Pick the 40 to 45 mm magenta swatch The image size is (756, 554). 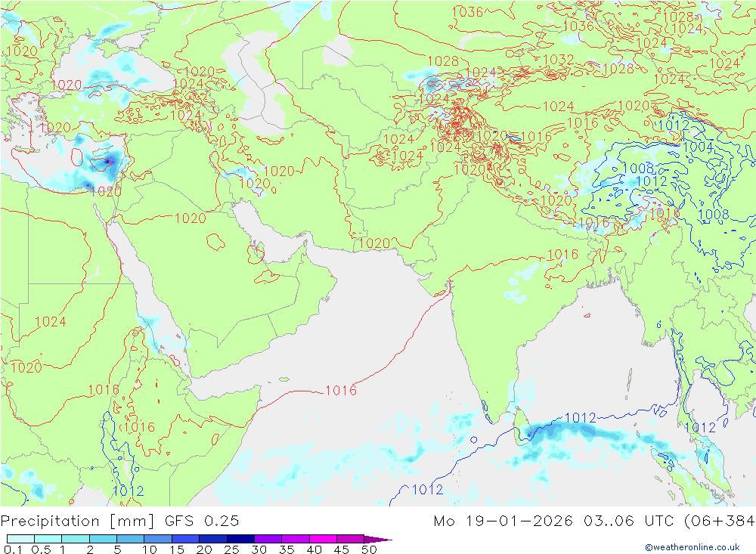[x=323, y=539]
